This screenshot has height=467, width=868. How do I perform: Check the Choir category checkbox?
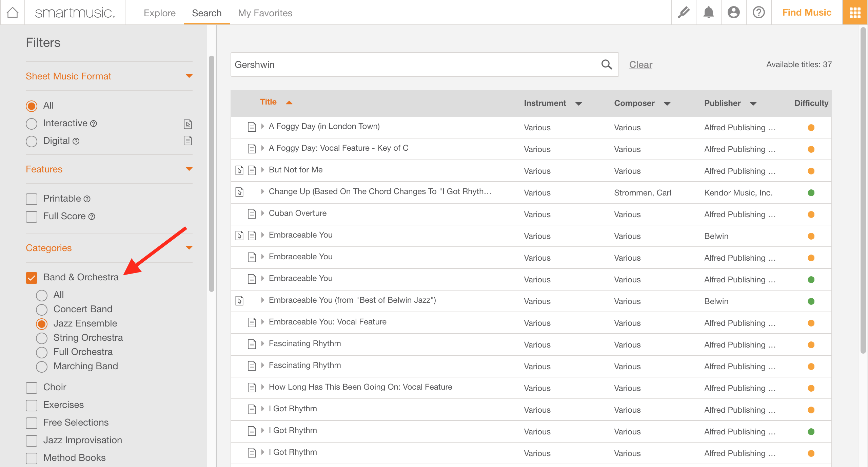(32, 388)
